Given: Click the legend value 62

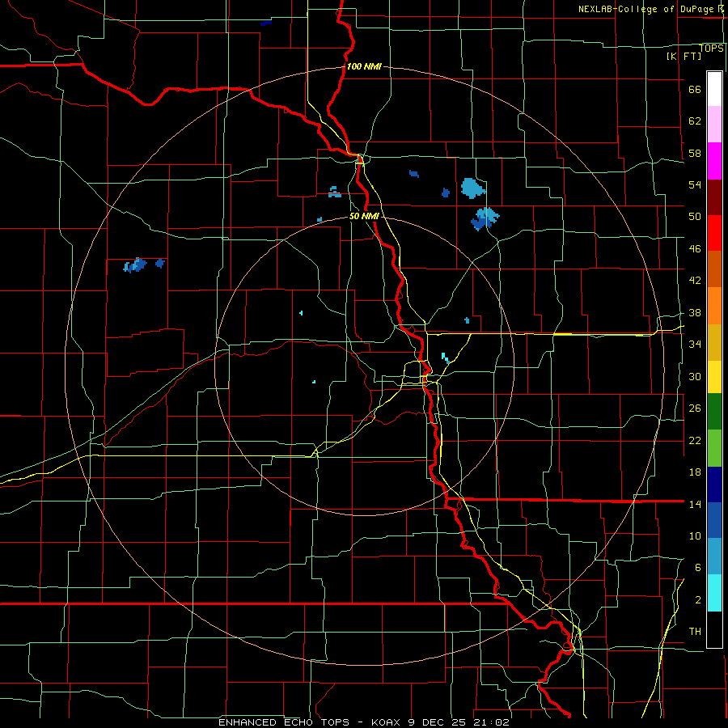Looking at the screenshot, I should click(x=695, y=121).
